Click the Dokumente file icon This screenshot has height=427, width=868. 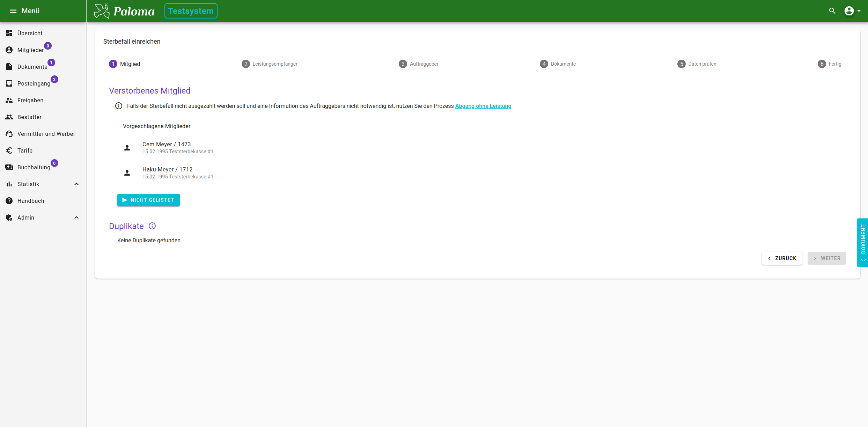coord(9,67)
